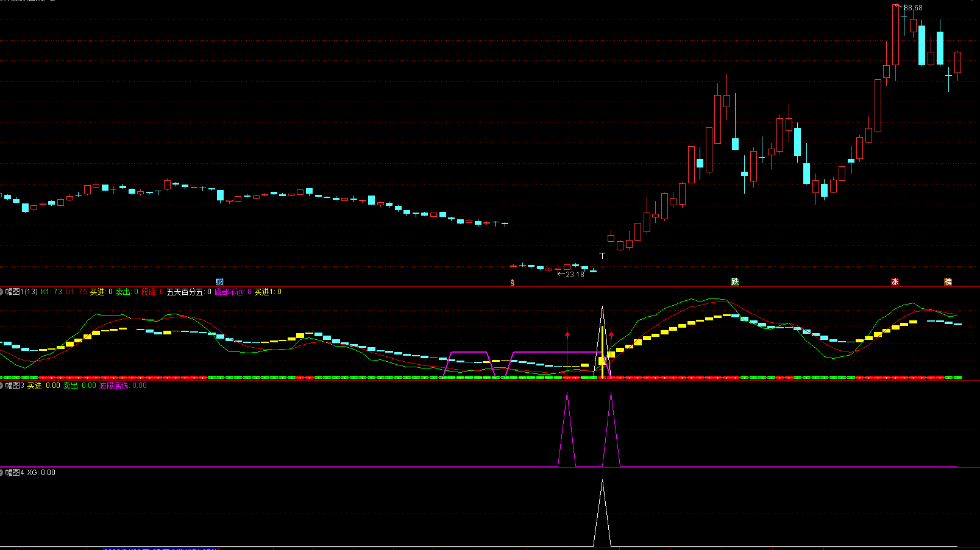Click the 23.18 low price label
The height and width of the screenshot is (550, 980).
pyautogui.click(x=575, y=275)
